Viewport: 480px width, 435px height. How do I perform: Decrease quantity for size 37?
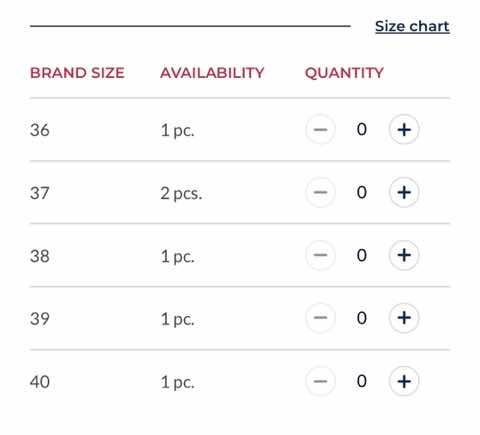(x=320, y=192)
